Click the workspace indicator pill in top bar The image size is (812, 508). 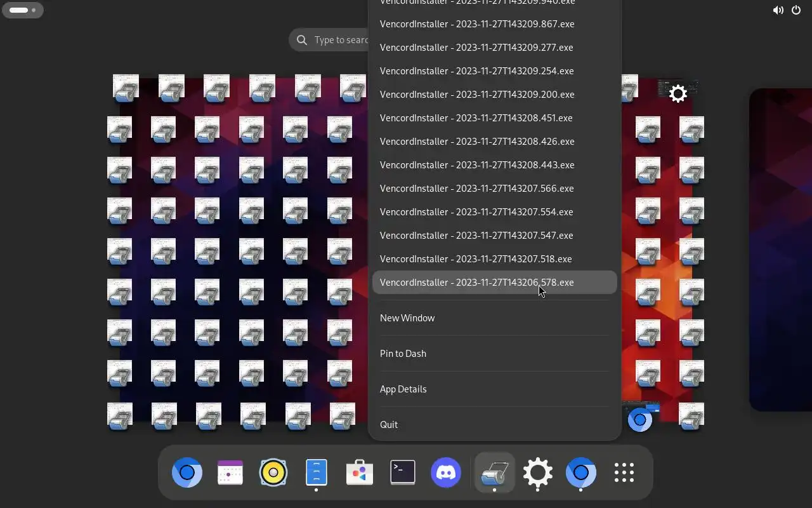[x=23, y=10]
